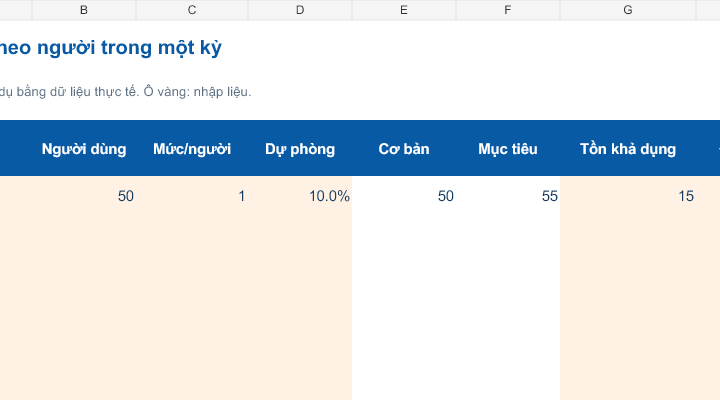Image resolution: width=720 pixels, height=400 pixels.
Task: Click the title 'người trong một kỳ'
Action: 129,48
